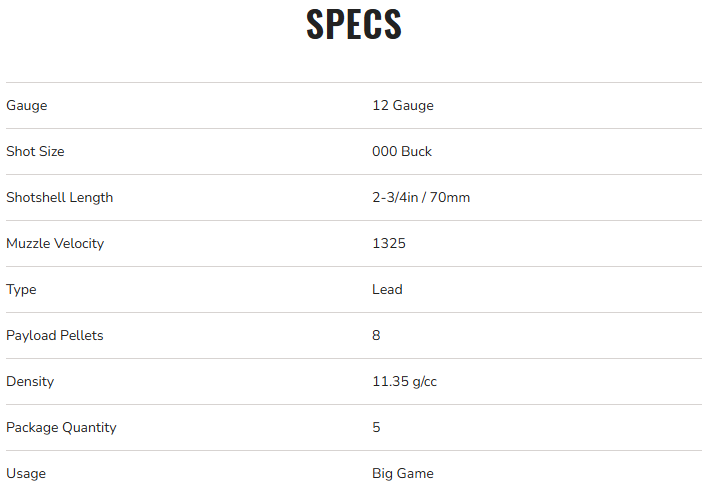Click the Shot Size label
This screenshot has width=704, height=494.
coord(35,151)
